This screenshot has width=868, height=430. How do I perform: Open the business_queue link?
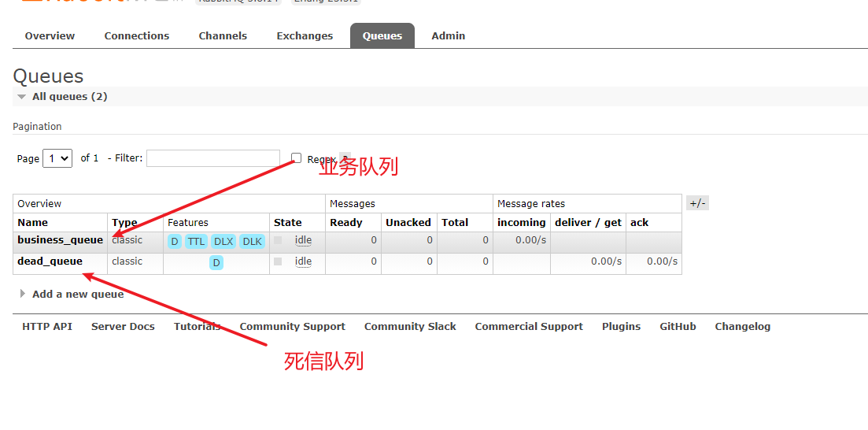(61, 240)
